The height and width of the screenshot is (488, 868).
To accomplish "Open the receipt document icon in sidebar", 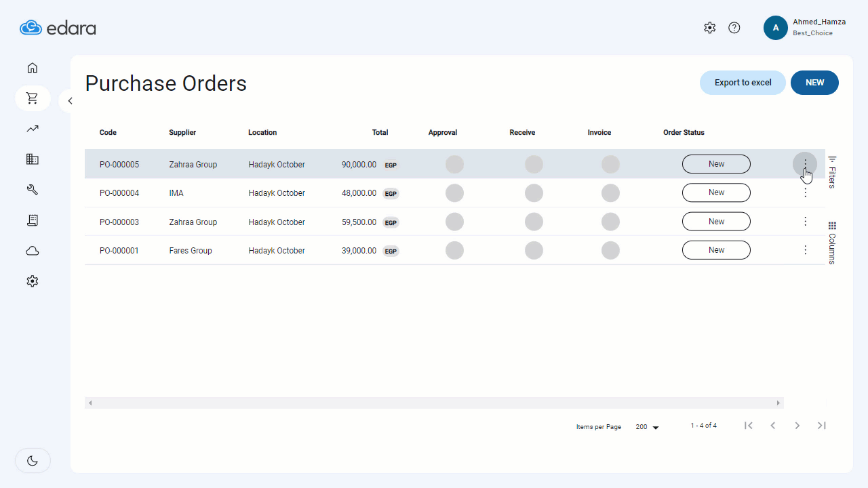I will pyautogui.click(x=33, y=220).
